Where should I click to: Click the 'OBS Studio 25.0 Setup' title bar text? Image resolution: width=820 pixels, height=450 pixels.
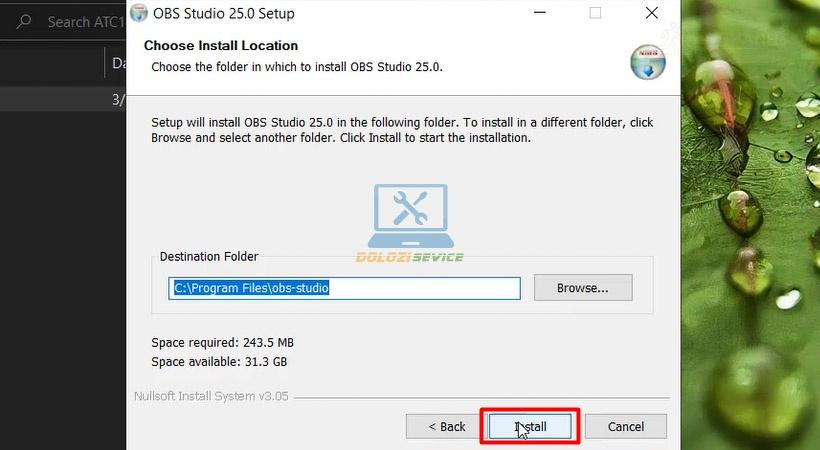coord(224,14)
